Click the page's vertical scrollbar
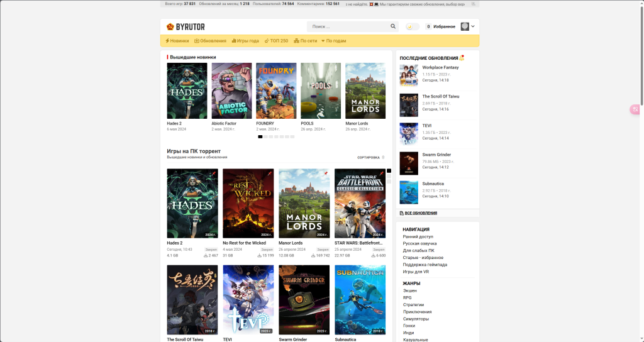Image resolution: width=644 pixels, height=342 pixels. (x=641, y=63)
